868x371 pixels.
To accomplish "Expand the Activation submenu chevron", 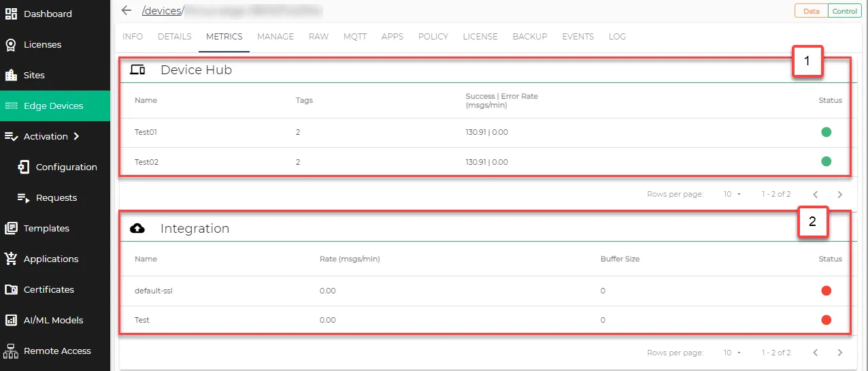I will coord(76,136).
